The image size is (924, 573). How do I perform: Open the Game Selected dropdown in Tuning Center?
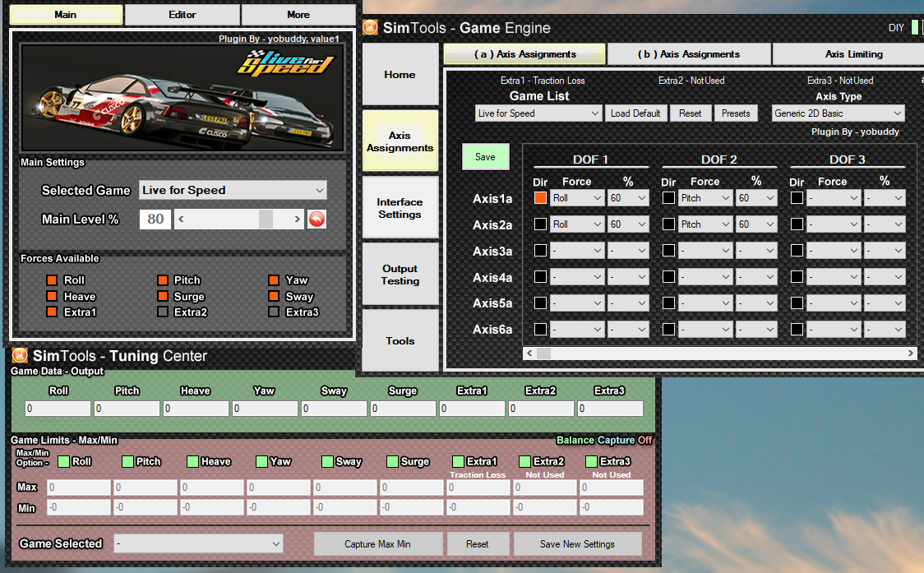pos(198,543)
